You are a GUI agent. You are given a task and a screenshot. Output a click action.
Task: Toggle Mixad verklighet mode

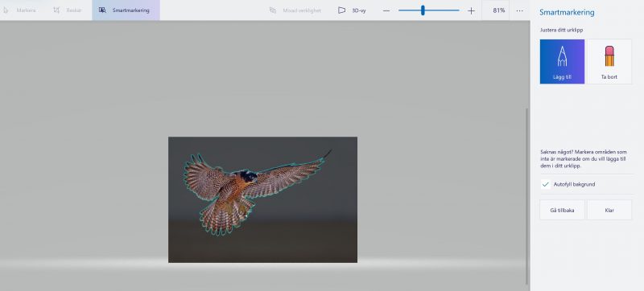pos(295,10)
